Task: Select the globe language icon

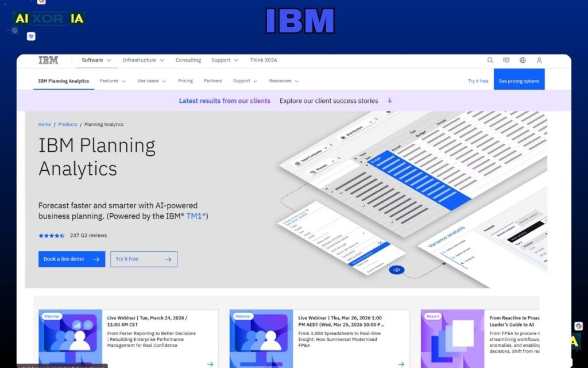Action: 523,60
